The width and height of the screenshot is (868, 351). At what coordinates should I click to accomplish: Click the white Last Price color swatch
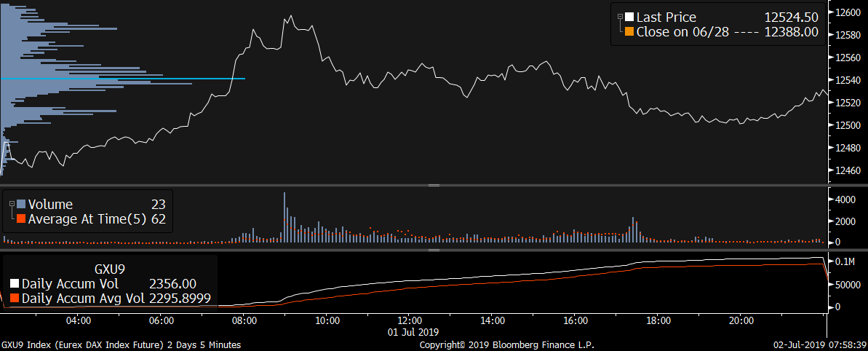pos(629,17)
